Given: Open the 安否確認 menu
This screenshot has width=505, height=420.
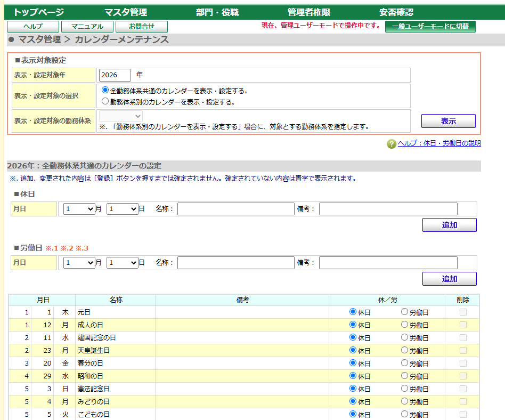Looking at the screenshot, I should (396, 12).
